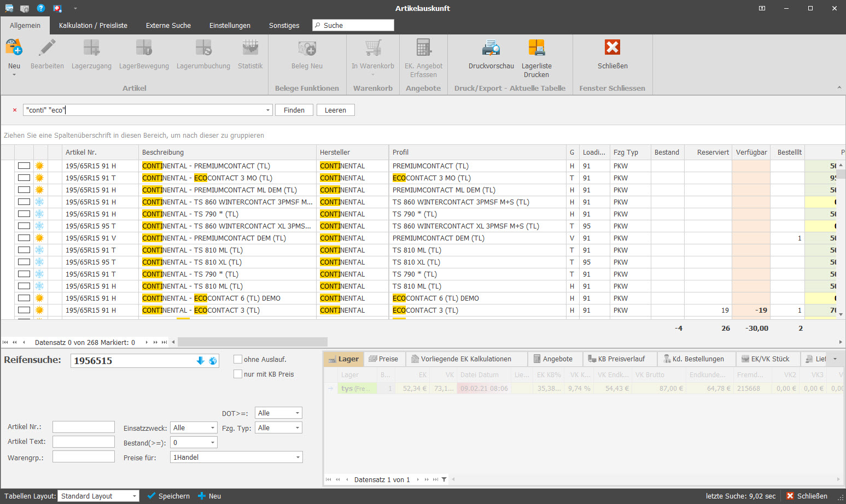Click the Neu article icon in ribbon

click(14, 48)
